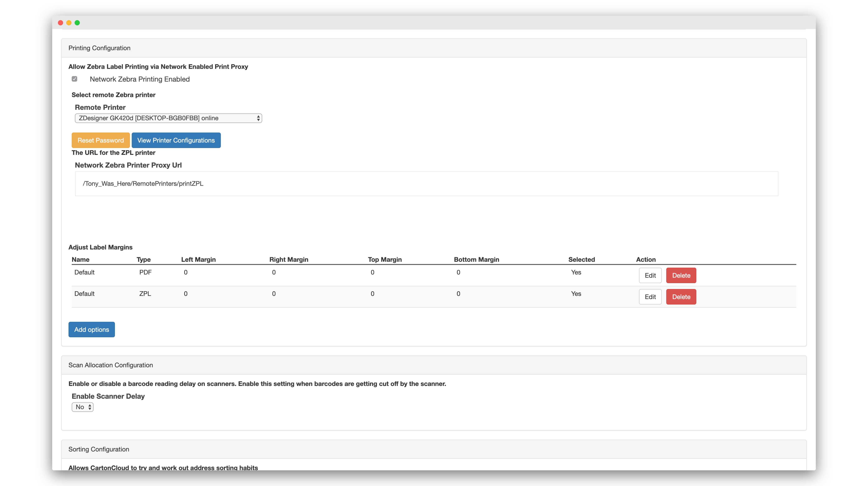Toggle the Network Zebra Printing Enabled checkbox

(x=74, y=79)
